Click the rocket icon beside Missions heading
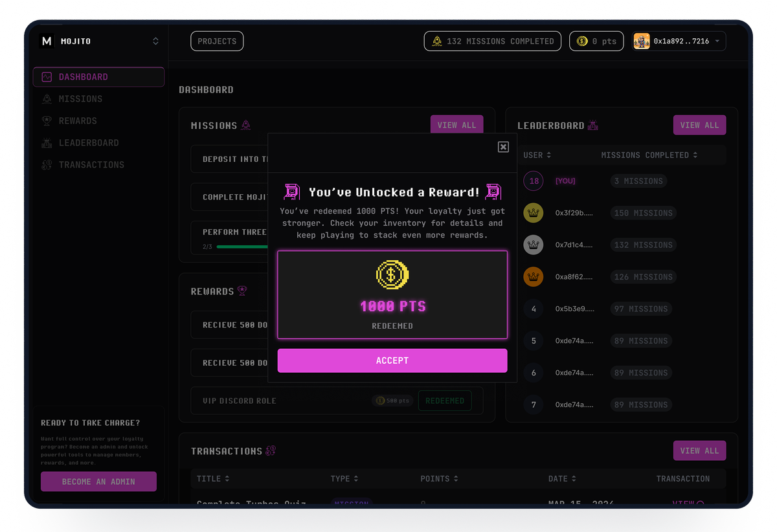The image size is (777, 532). point(245,125)
